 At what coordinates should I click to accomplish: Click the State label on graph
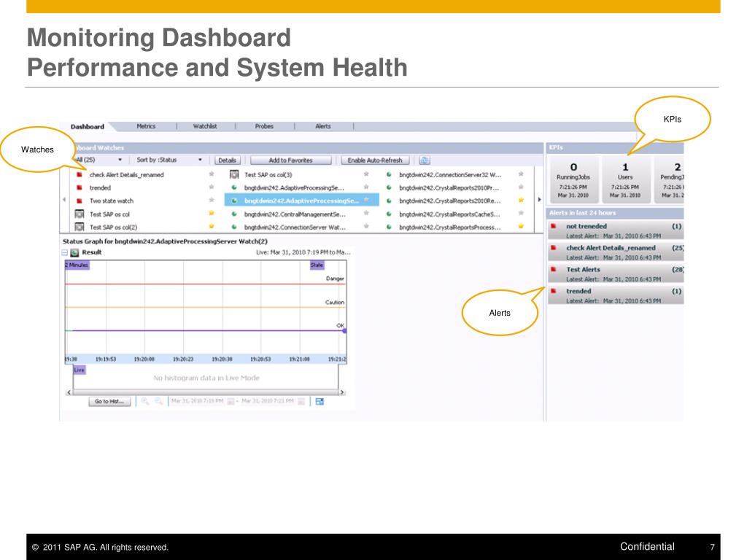pos(317,265)
